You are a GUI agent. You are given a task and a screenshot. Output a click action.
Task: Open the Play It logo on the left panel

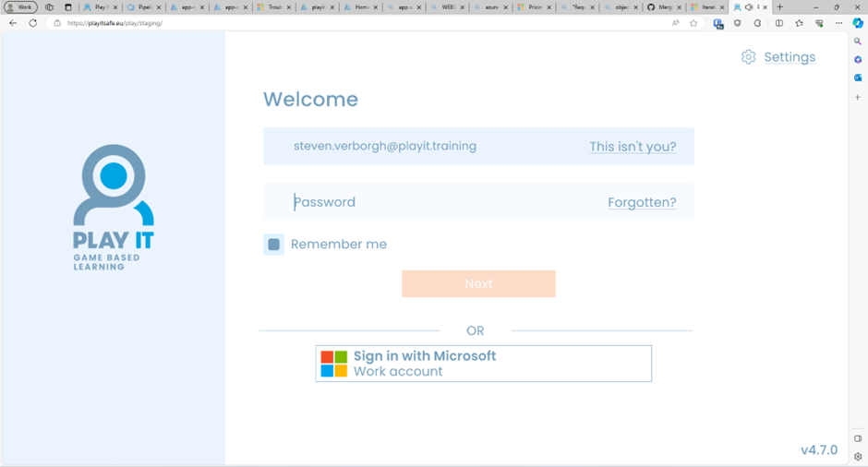click(114, 207)
